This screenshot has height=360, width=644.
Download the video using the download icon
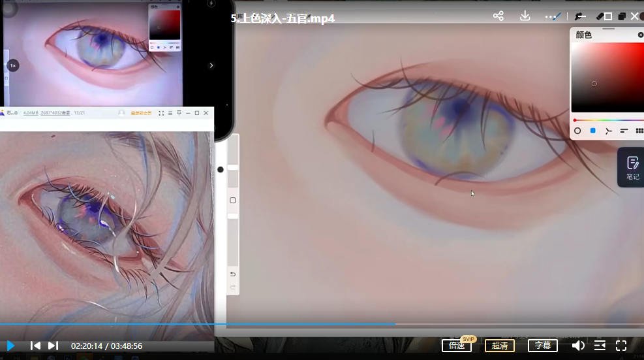point(525,16)
